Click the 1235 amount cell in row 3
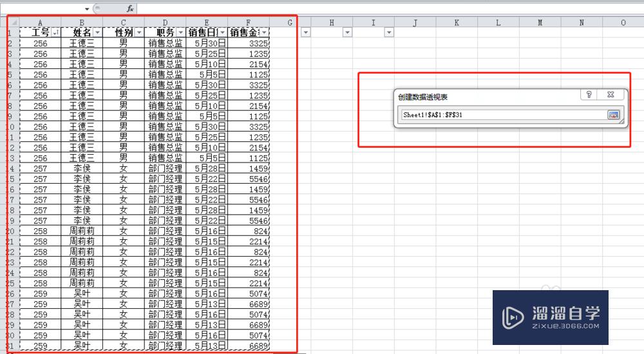 [x=249, y=54]
